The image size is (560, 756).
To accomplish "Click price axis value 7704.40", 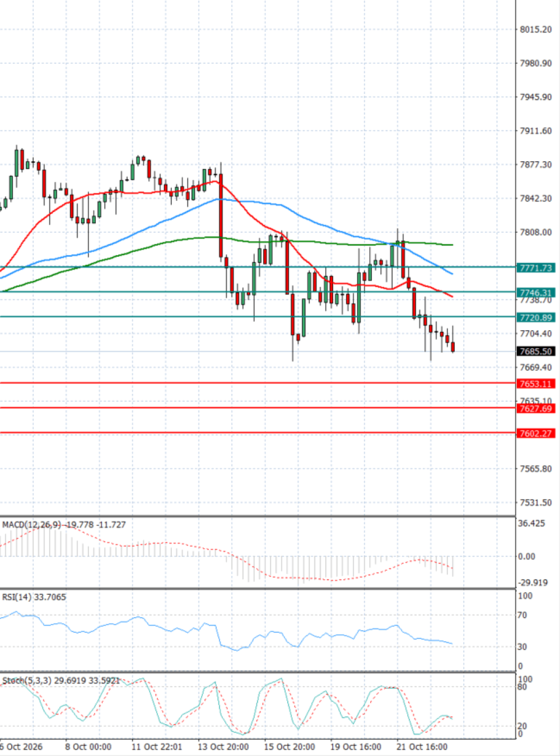I will (x=535, y=334).
